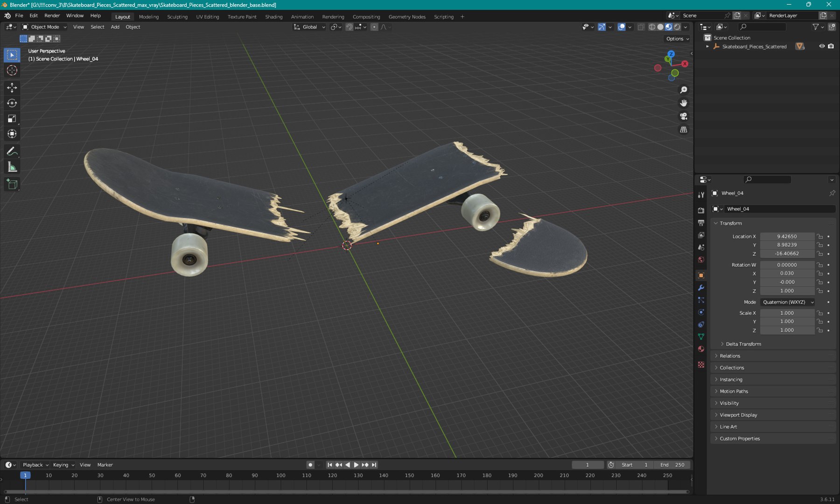Open the World properties tab icon
This screenshot has height=504, width=840.
coord(701,260)
